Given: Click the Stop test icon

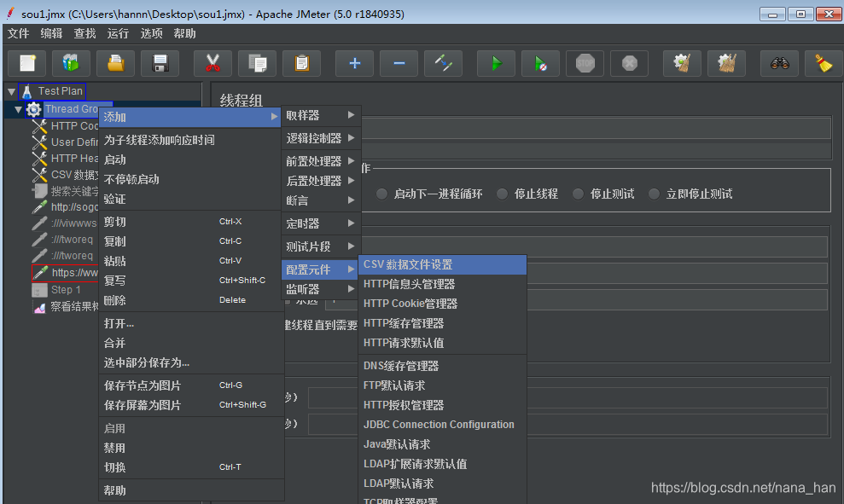Looking at the screenshot, I should click(585, 63).
